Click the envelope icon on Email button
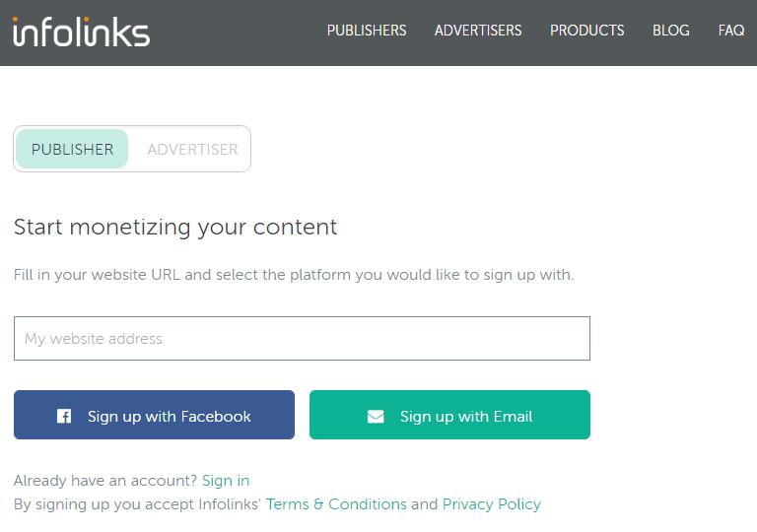The height and width of the screenshot is (532, 757). 376,417
